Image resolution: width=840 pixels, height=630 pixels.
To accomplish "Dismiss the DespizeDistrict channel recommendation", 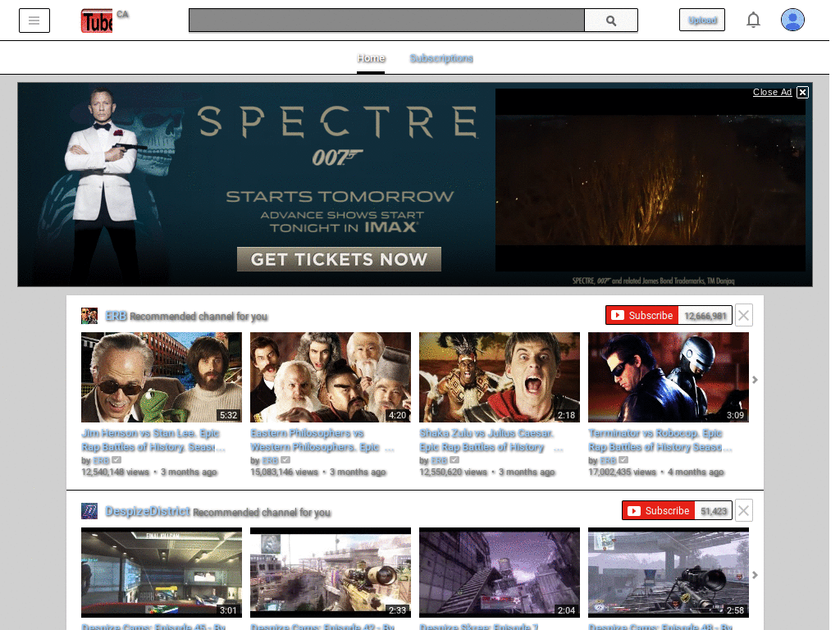I will tap(743, 510).
